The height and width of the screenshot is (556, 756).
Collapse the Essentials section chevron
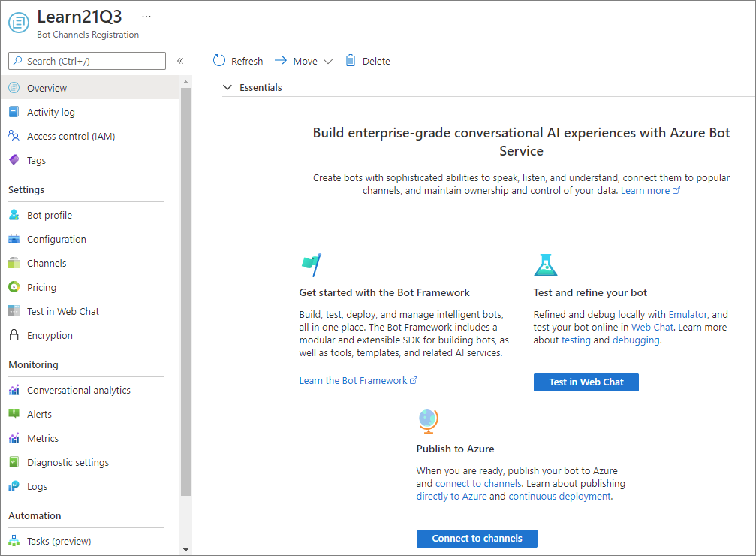tap(227, 87)
